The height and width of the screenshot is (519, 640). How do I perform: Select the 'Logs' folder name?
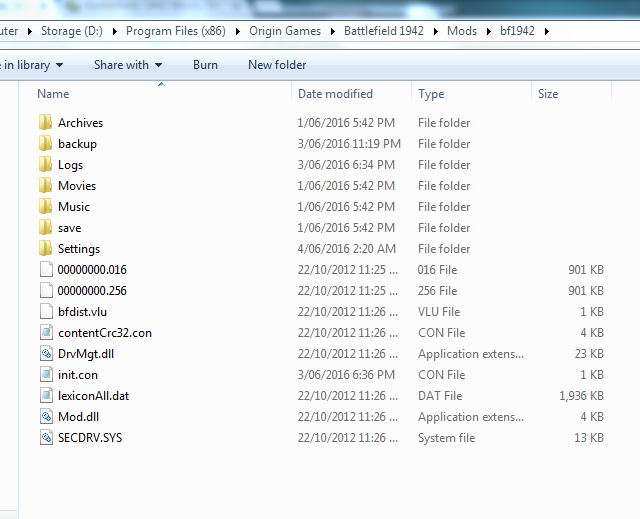(71, 165)
